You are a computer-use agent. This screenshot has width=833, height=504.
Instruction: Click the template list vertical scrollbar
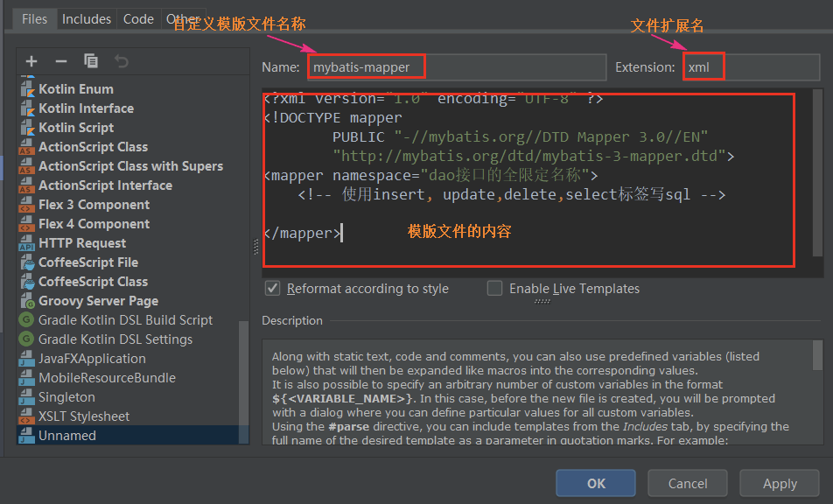pyautogui.click(x=244, y=381)
